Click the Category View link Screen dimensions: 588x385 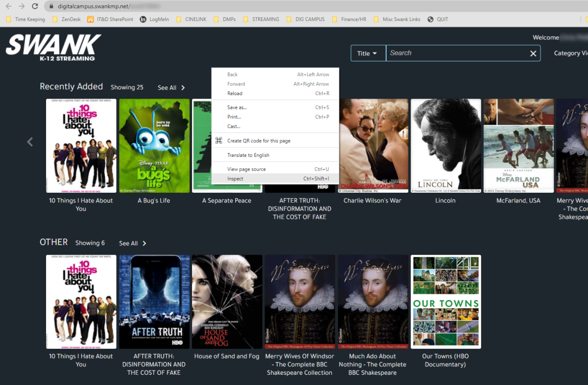[570, 53]
